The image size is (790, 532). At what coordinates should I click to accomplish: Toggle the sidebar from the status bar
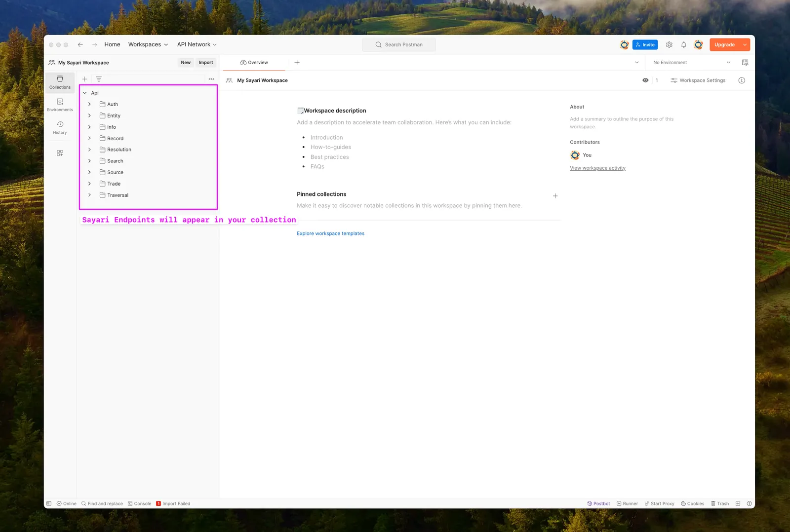49,503
